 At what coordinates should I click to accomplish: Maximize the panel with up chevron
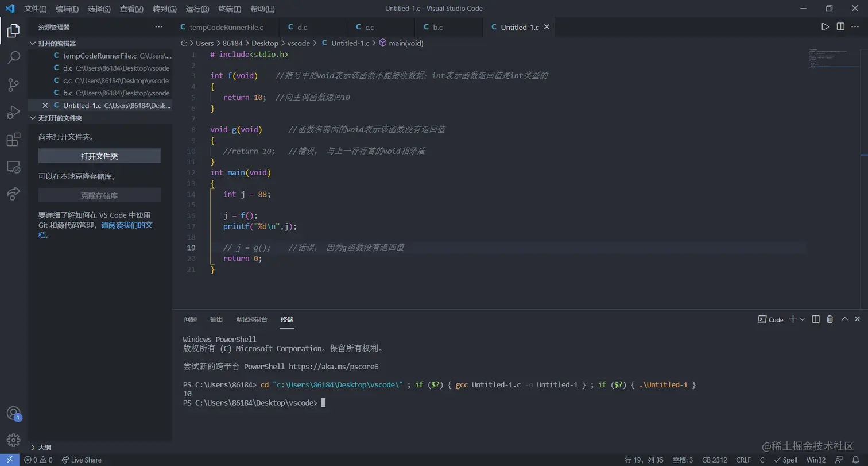844,319
